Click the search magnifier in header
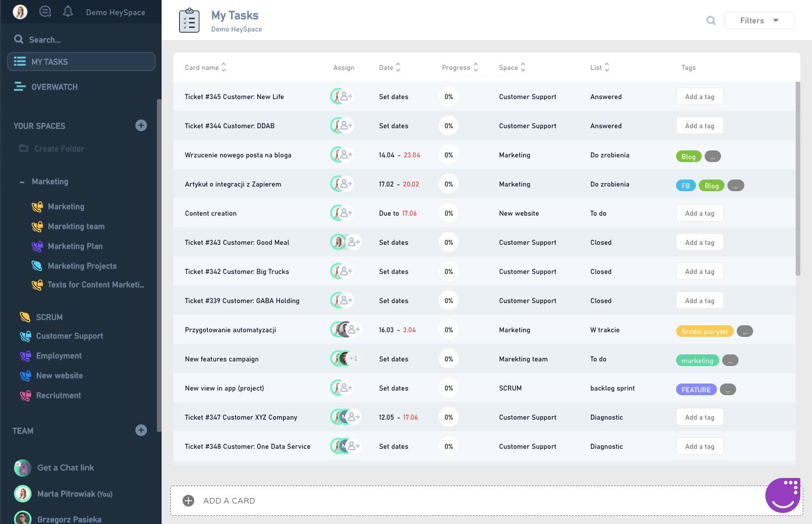This screenshot has height=524, width=812. 710,20
